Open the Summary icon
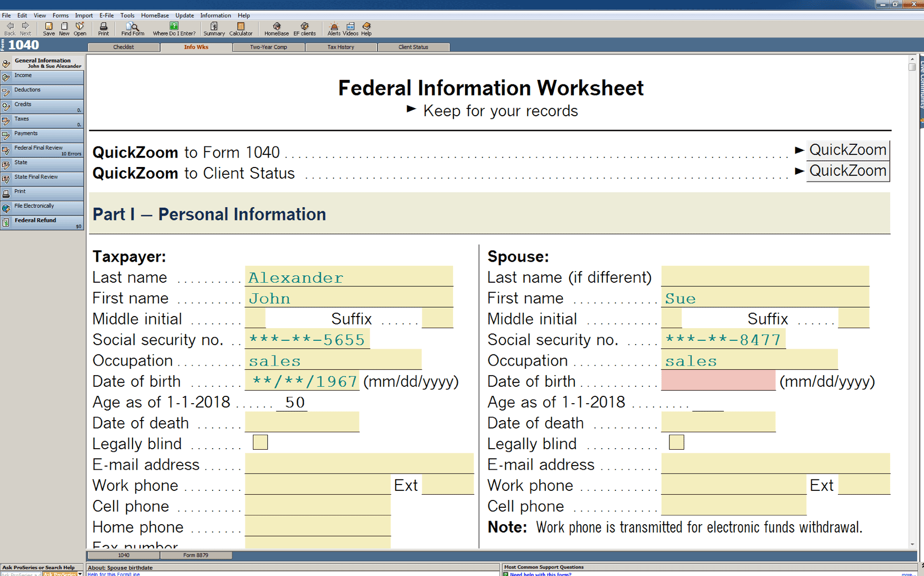Image resolution: width=924 pixels, height=576 pixels. click(x=214, y=29)
